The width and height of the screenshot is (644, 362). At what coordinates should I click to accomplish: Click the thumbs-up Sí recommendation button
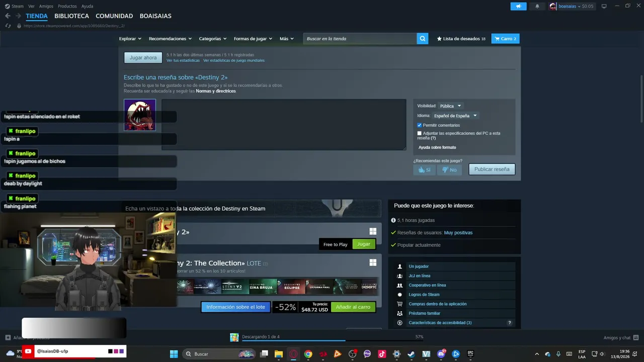[424, 170]
